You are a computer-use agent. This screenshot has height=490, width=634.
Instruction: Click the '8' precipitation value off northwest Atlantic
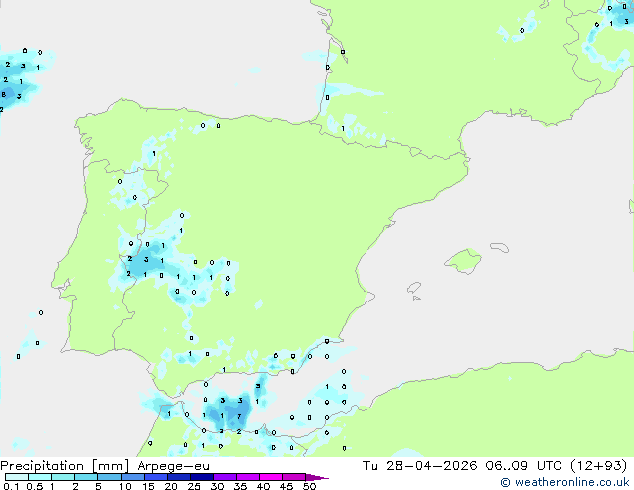[x=4, y=95]
